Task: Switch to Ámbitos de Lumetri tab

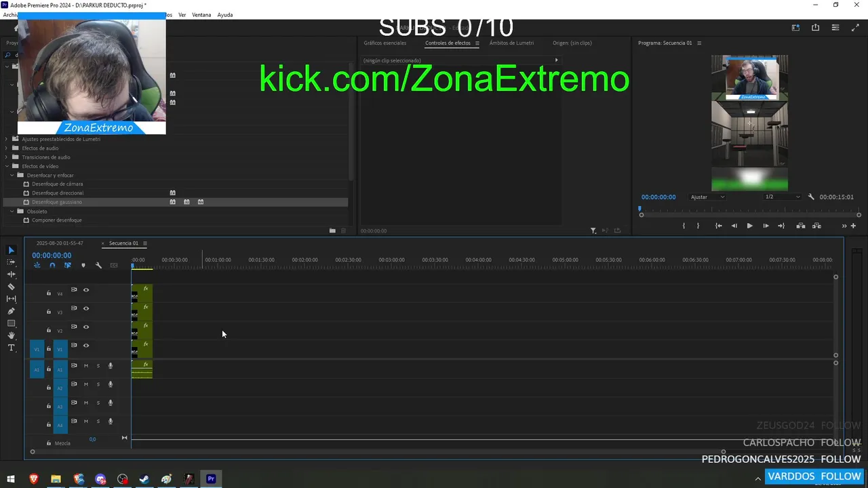Action: click(511, 43)
